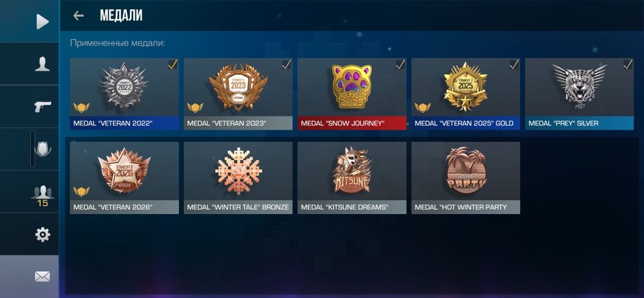Screen dimensions: 644x298
Task: Open the pistol inventory icon
Action: pyautogui.click(x=43, y=106)
